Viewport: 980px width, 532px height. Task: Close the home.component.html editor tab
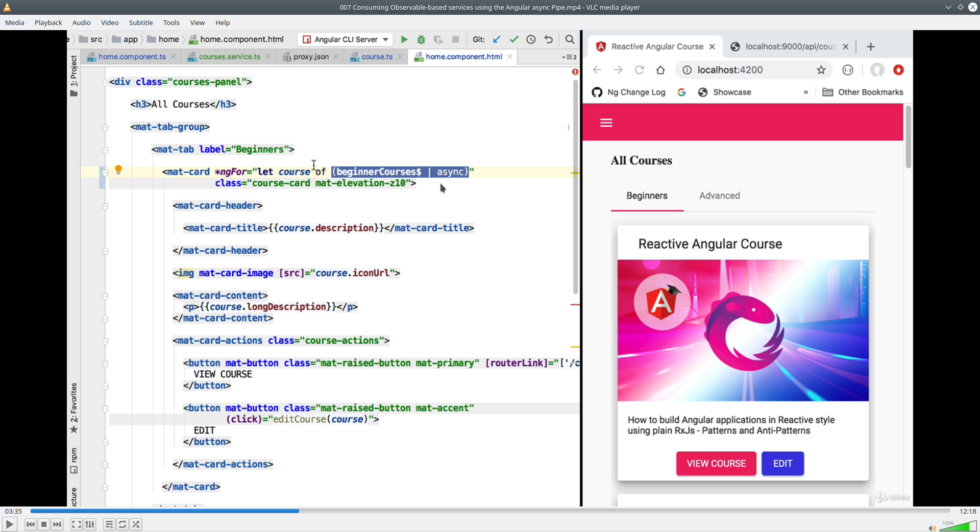click(x=510, y=57)
